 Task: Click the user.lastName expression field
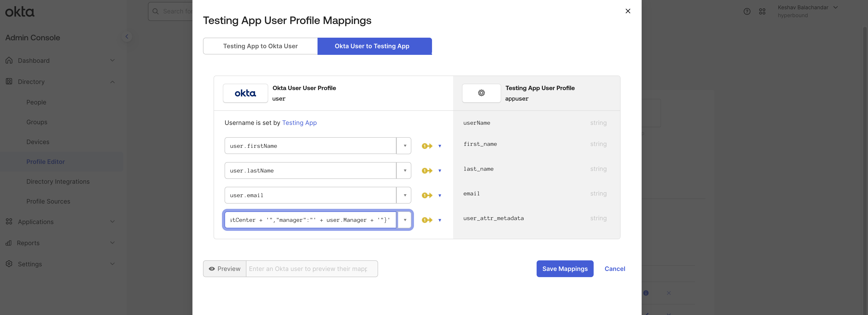point(310,171)
